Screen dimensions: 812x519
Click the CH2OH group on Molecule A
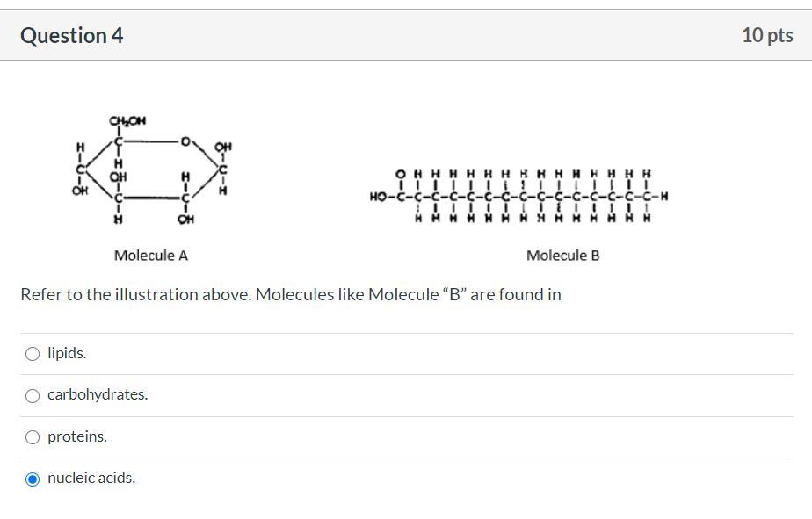pos(127,121)
